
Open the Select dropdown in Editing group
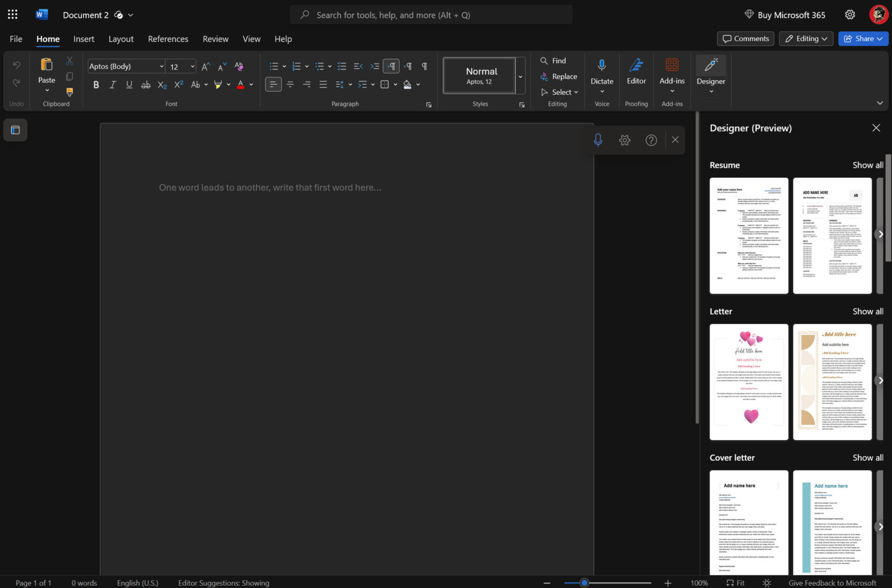[559, 92]
